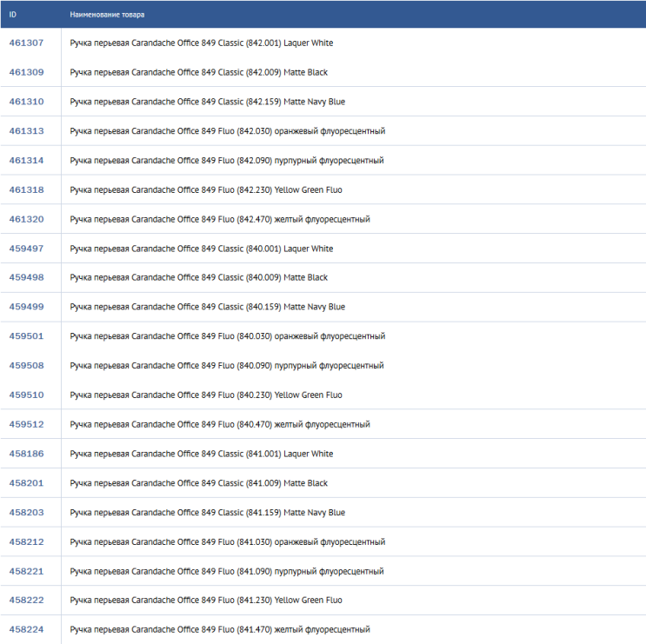The height and width of the screenshot is (644, 646).
Task: Open product ID link 459497
Action: [x=26, y=249]
